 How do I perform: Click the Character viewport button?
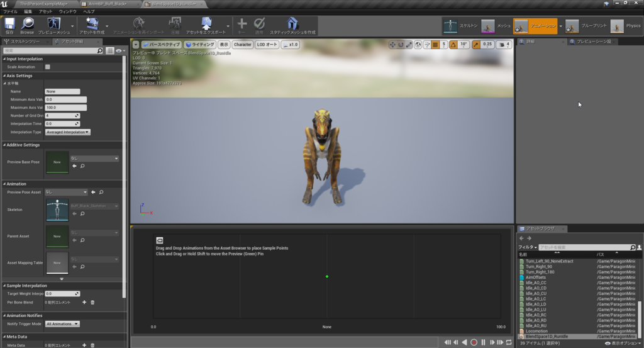tap(242, 45)
